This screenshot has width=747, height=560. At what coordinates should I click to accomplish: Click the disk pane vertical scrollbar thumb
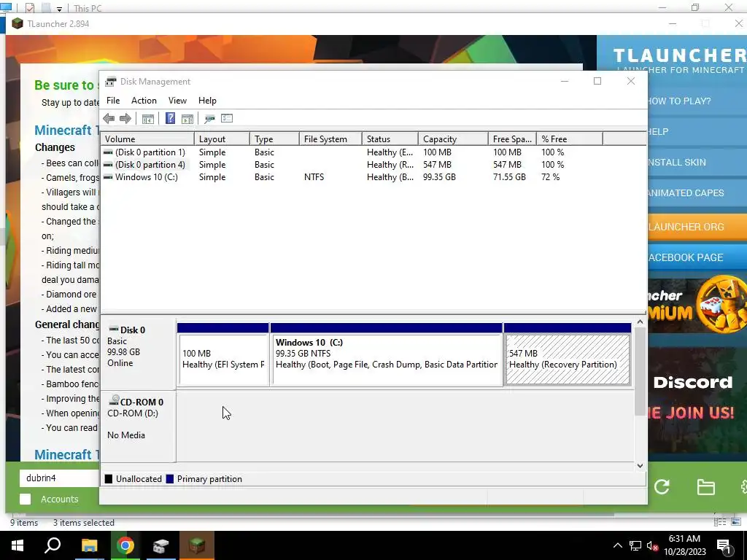pyautogui.click(x=640, y=371)
